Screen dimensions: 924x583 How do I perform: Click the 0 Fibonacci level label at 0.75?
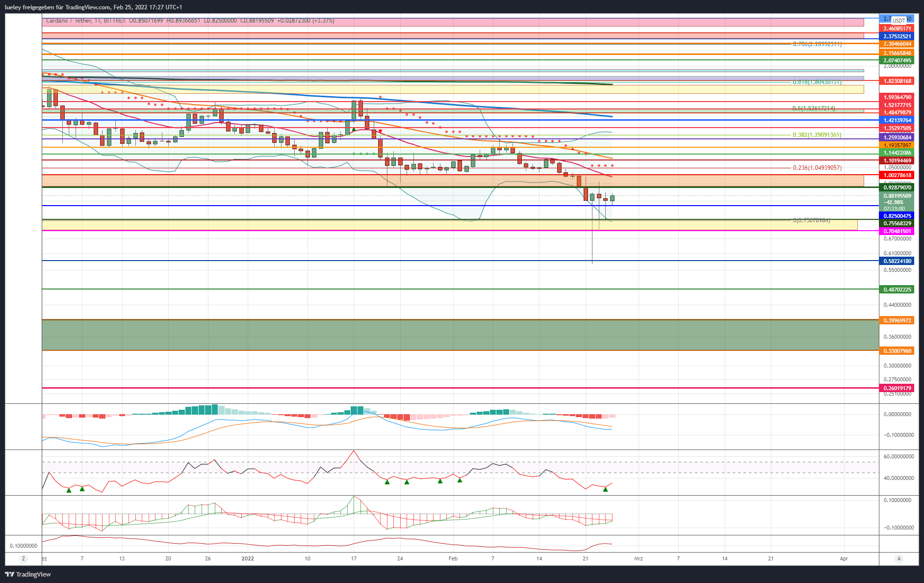812,220
